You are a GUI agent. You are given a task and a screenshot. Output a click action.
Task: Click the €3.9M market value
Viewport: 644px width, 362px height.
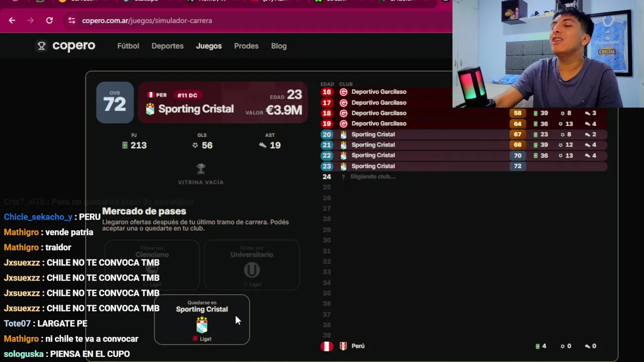click(284, 110)
